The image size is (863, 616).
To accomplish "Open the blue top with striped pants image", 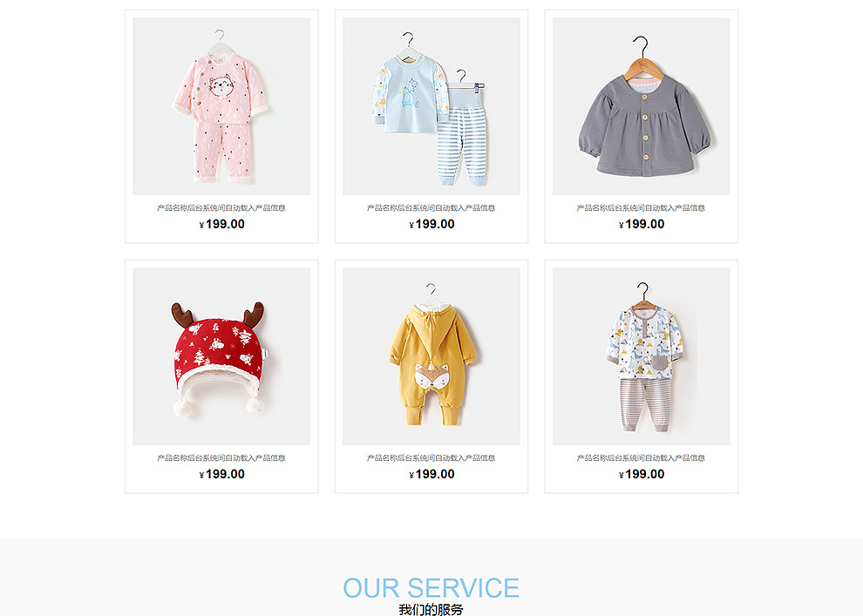I will pos(431,106).
